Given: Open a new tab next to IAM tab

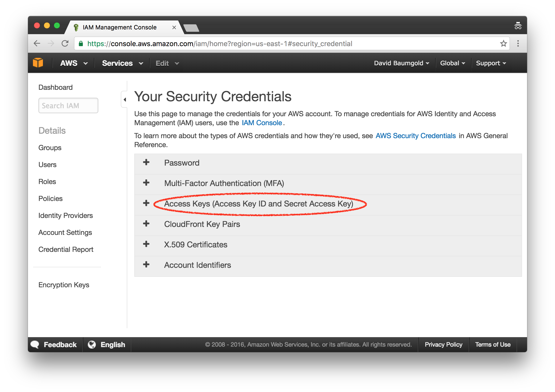Looking at the screenshot, I should pyautogui.click(x=191, y=28).
